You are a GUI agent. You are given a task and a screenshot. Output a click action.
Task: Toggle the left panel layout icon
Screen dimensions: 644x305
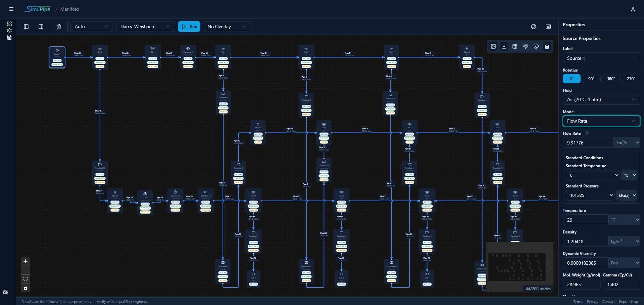click(26, 27)
